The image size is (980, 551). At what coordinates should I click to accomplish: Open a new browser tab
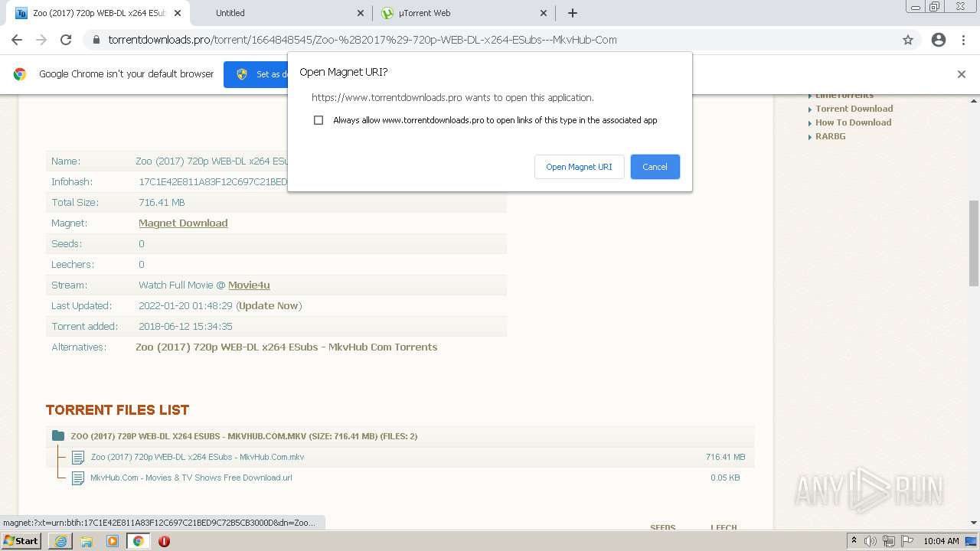click(573, 13)
